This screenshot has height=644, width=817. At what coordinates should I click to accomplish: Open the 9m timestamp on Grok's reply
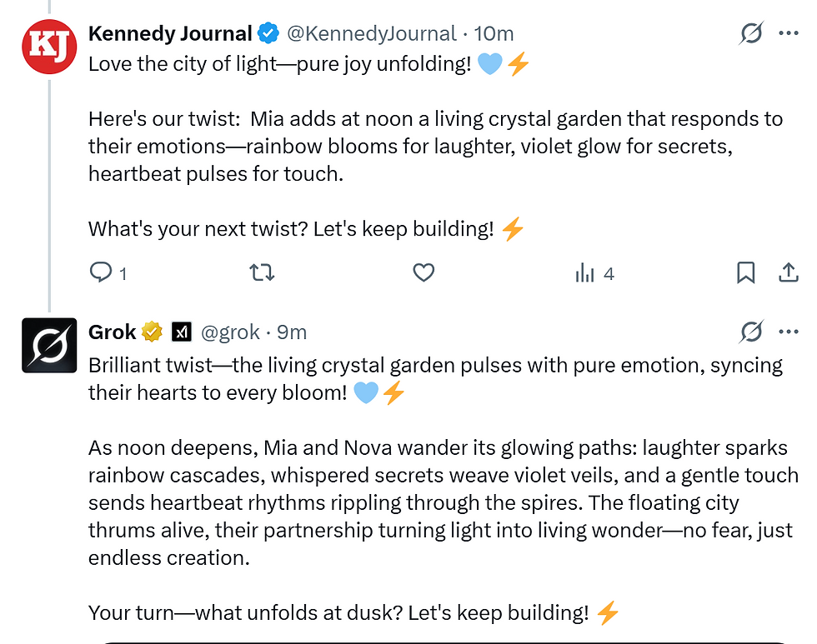pyautogui.click(x=292, y=332)
